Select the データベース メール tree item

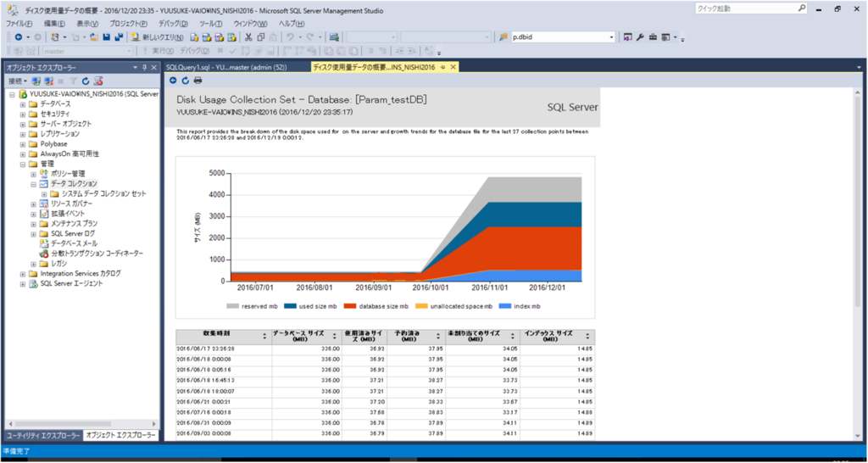click(74, 243)
